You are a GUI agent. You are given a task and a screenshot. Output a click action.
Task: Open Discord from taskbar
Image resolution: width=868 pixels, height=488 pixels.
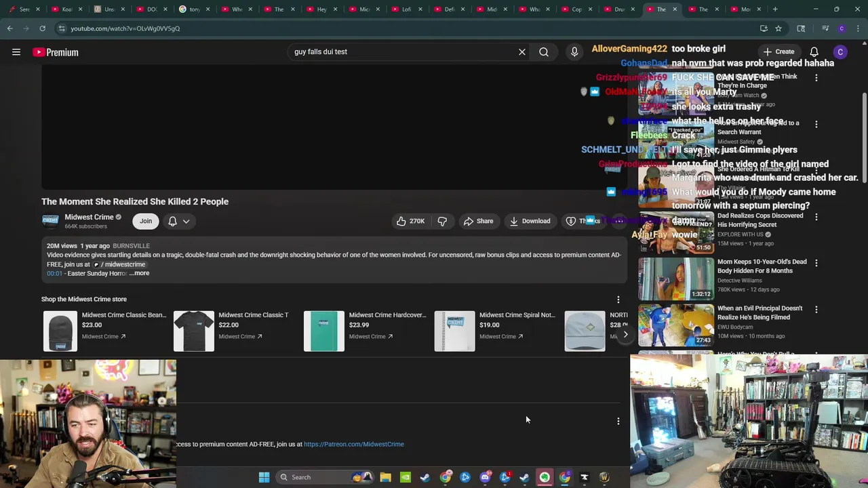[x=485, y=477]
